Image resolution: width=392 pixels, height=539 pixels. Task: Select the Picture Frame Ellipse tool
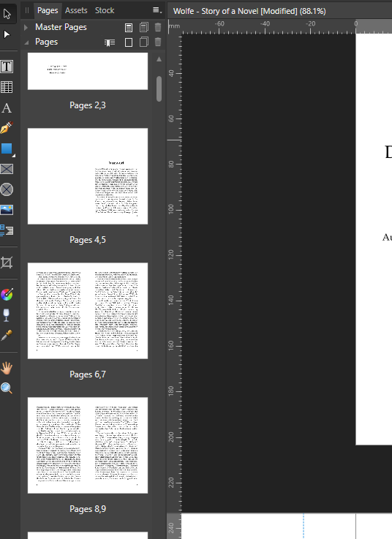click(7, 189)
